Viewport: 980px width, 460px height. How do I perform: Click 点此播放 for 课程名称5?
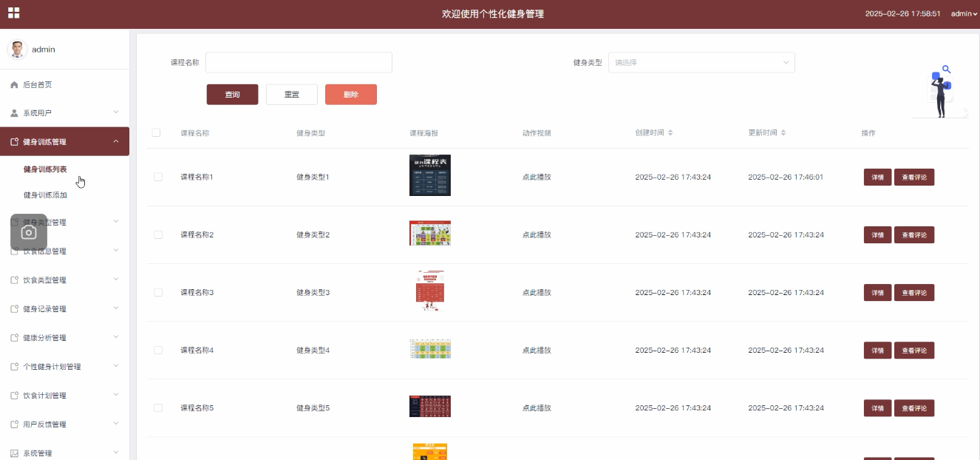click(x=537, y=408)
